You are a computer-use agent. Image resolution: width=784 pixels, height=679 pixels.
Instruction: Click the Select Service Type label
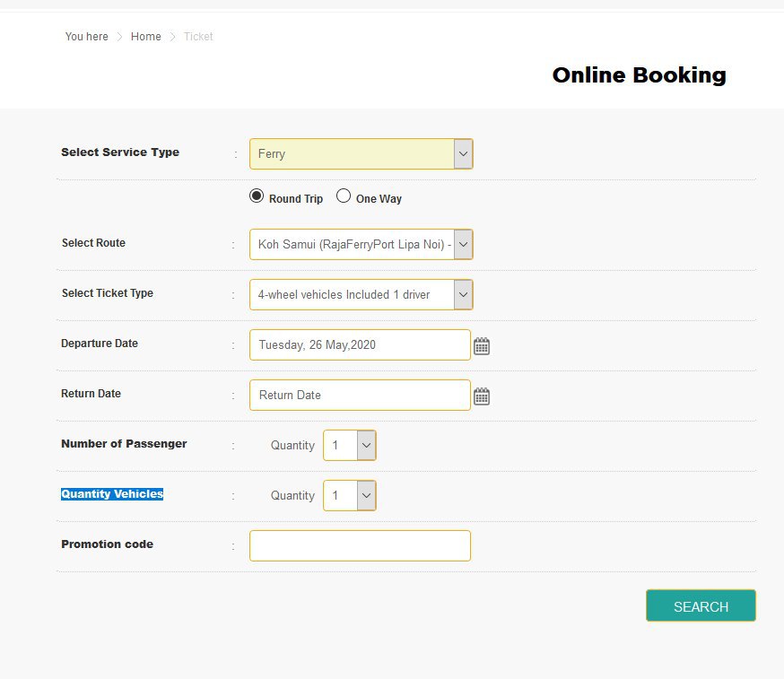(120, 152)
